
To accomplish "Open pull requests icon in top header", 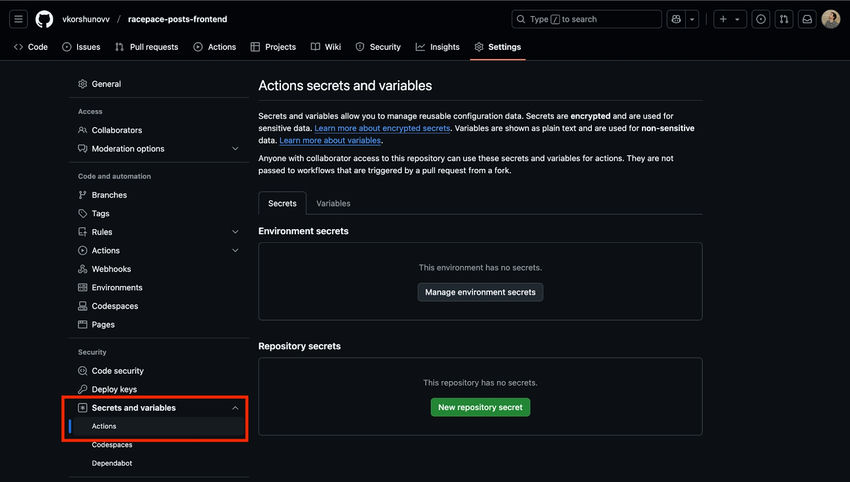I will tap(784, 19).
